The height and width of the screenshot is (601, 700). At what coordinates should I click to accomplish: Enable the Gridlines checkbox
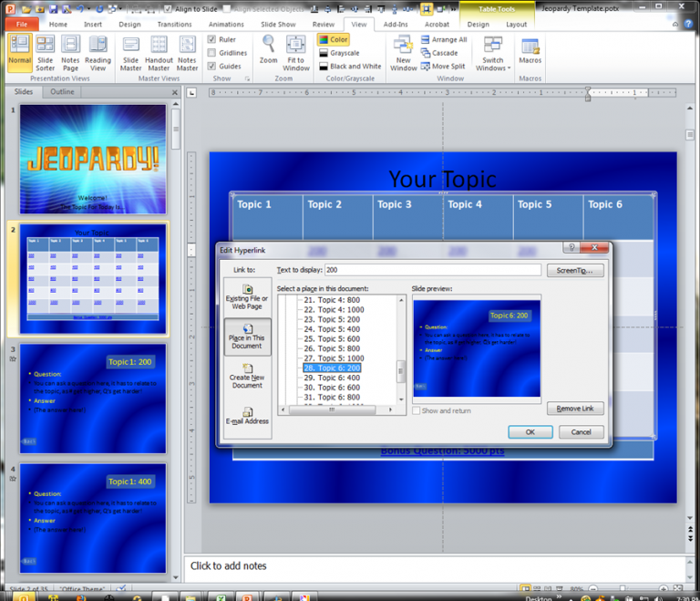point(211,53)
